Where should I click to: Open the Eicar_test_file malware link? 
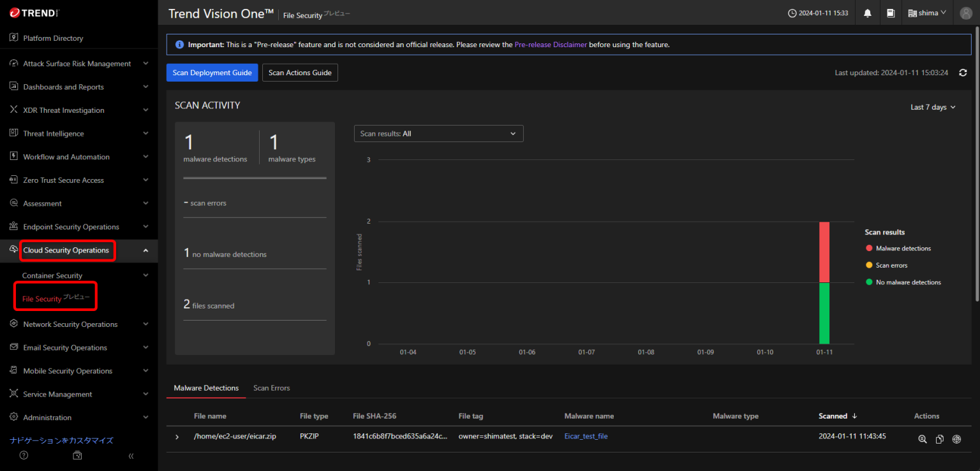pos(586,436)
